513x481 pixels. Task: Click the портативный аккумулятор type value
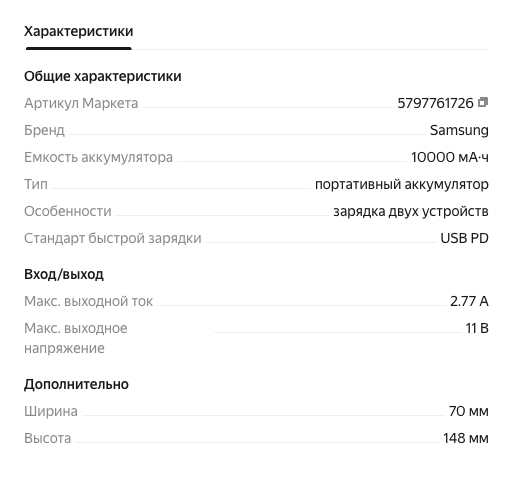[x=402, y=184]
